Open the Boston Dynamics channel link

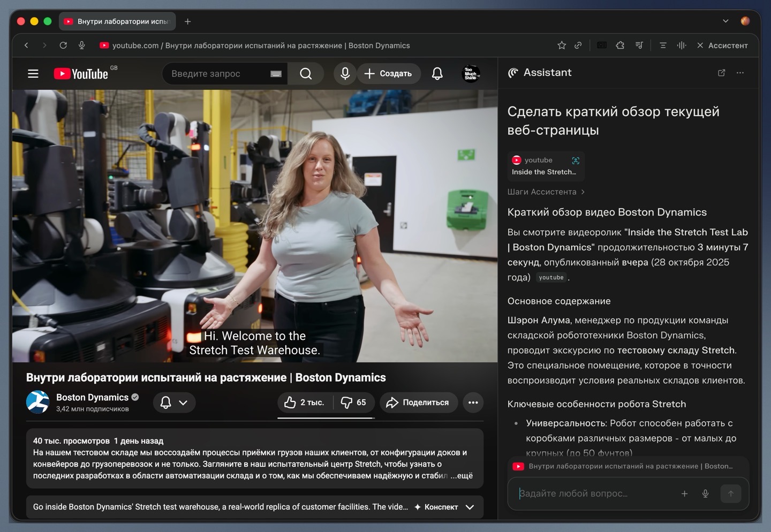click(x=92, y=397)
